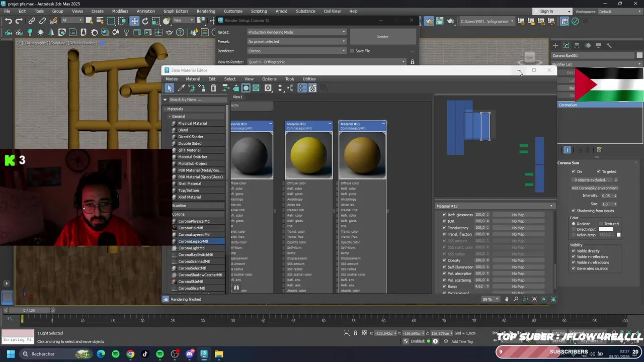Select the Direct input color radio button
Screen dimensions: 644x362
tap(574, 229)
